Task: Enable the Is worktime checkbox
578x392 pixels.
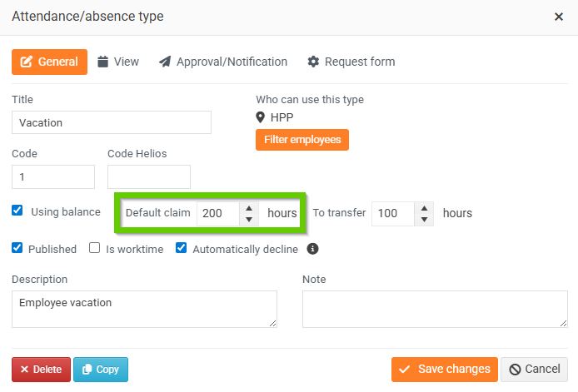Action: click(95, 248)
